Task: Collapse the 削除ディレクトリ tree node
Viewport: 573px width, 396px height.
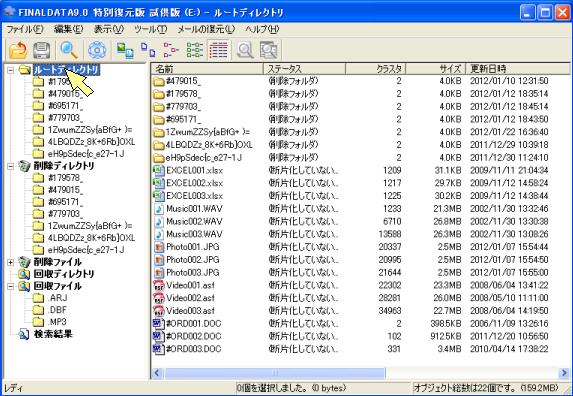Action: (11, 166)
